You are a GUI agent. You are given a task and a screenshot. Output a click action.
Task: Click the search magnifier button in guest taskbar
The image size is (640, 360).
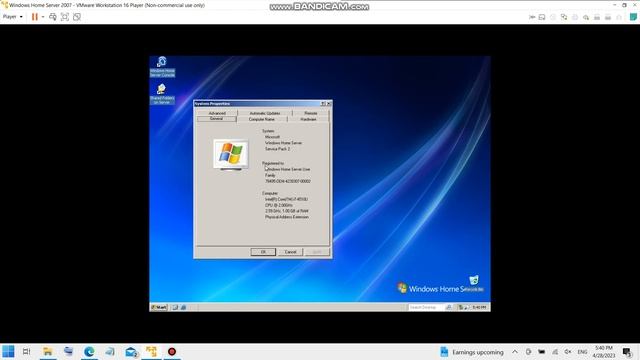[x=449, y=307]
